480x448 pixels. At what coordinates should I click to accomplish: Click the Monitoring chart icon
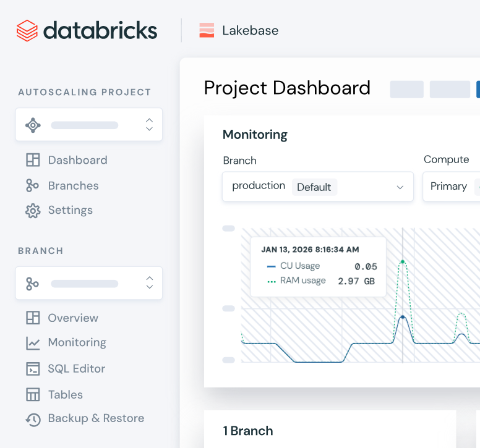(x=33, y=343)
